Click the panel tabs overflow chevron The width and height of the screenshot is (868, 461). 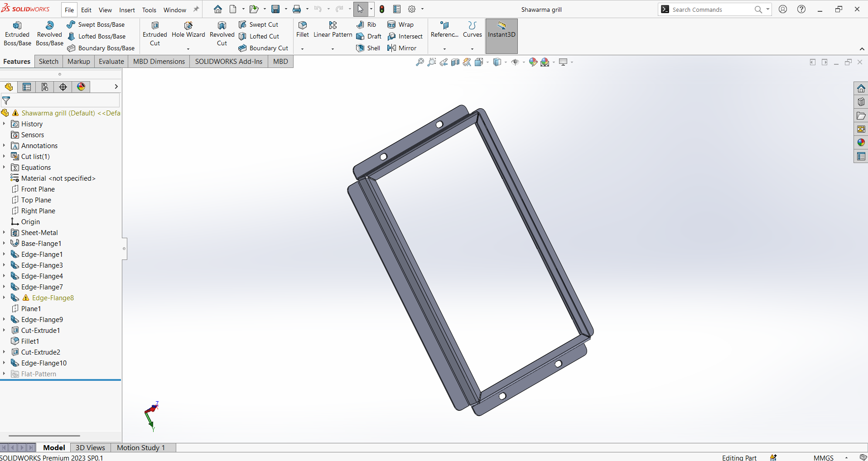coord(116,86)
